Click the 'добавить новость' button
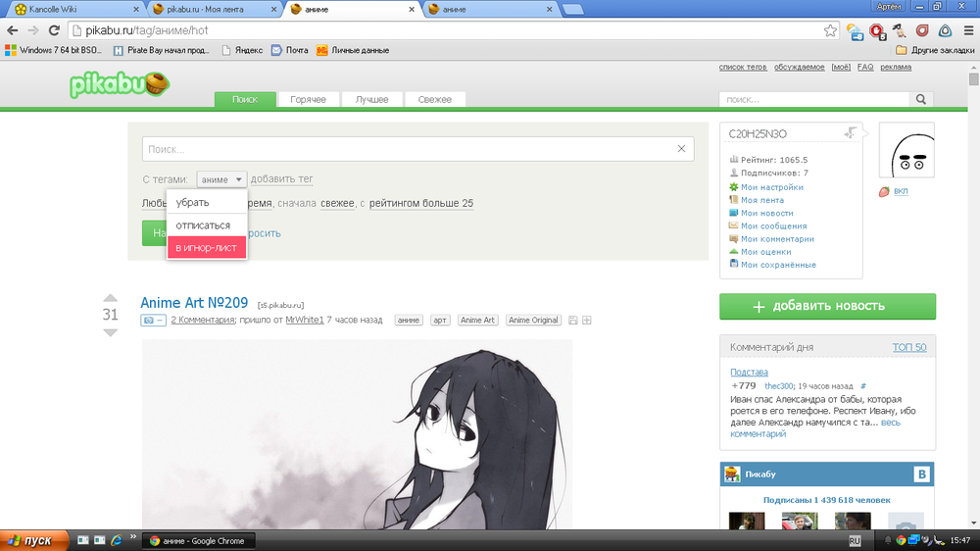 [x=827, y=307]
